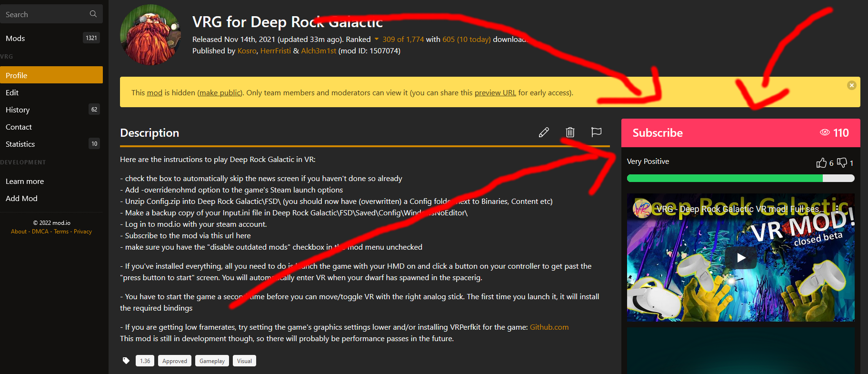Open the Mods sidebar item
This screenshot has height=374, width=868.
click(51, 38)
